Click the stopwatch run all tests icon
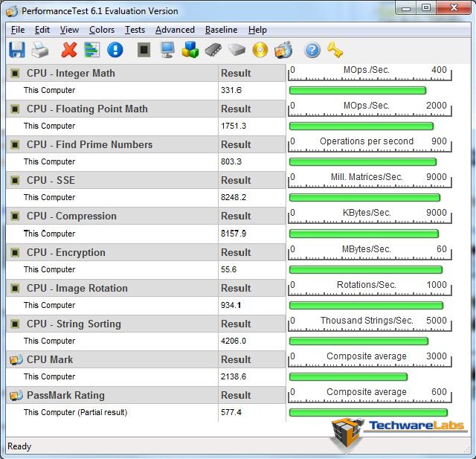 tap(283, 50)
